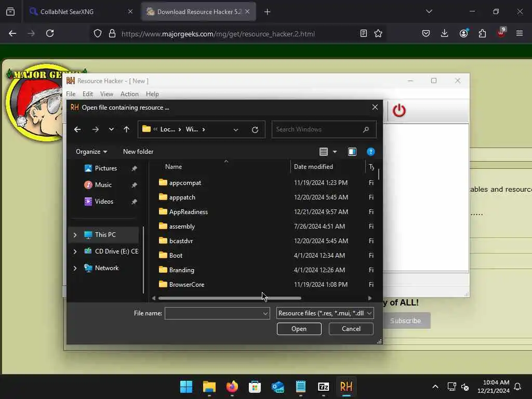This screenshot has height=399, width=532.
Task: Reload the MajorGeeks page
Action: (x=50, y=33)
